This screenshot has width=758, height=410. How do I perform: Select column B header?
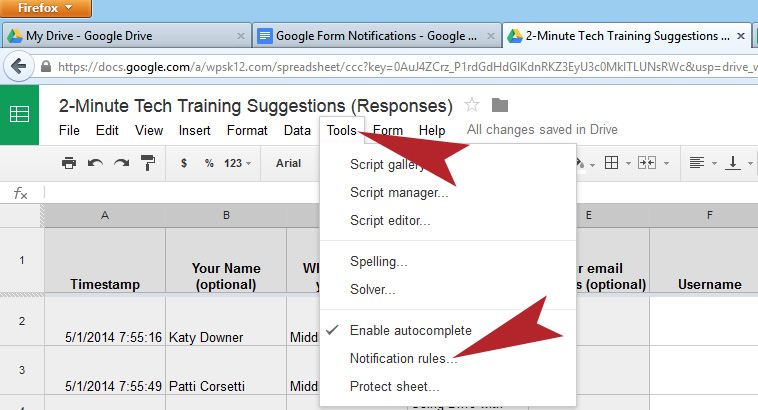(226, 215)
